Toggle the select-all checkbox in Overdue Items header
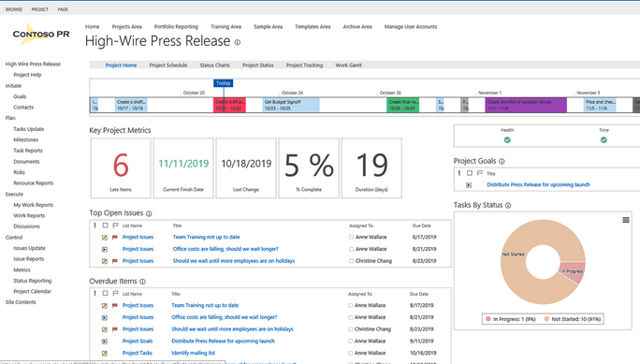The image size is (640, 364). point(106,294)
